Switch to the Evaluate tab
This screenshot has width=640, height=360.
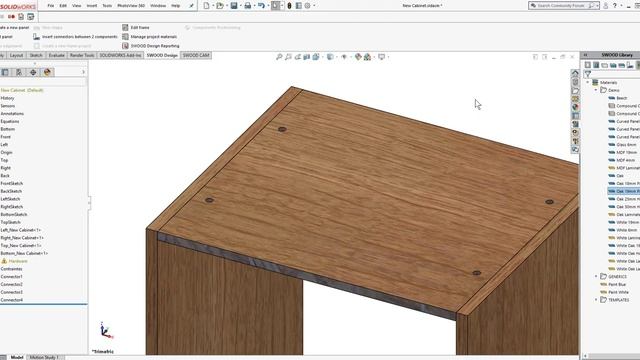(56, 55)
